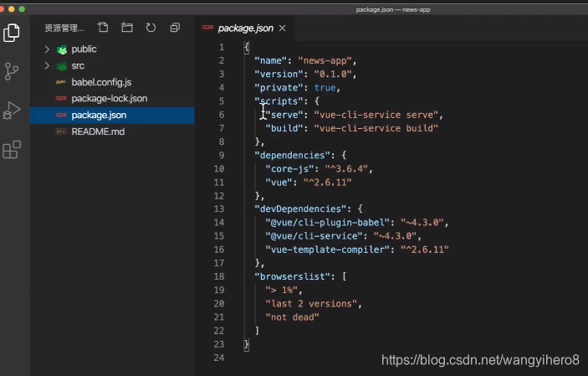Click the public folder icon

tap(62, 49)
